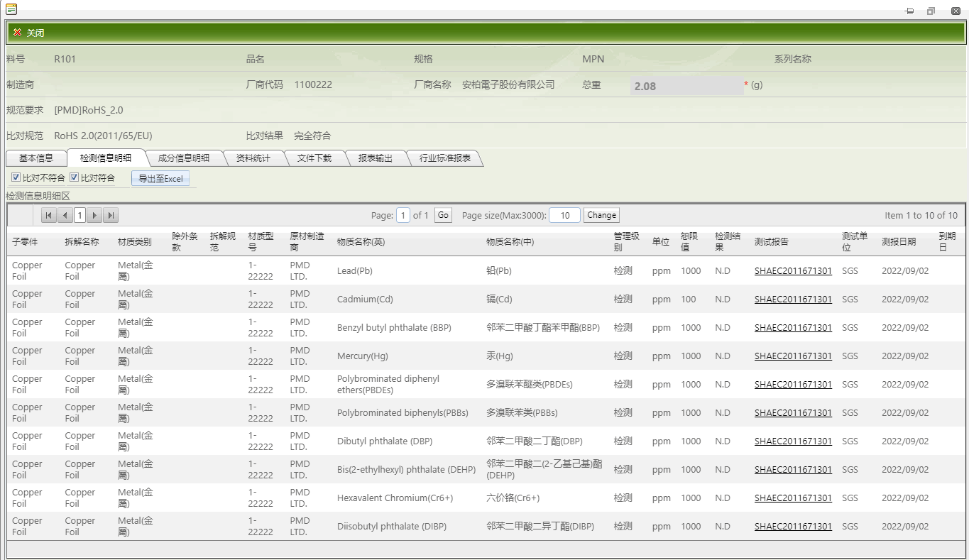Open test report link in Cadmium(Cd) row
This screenshot has width=969, height=560.
793,300
